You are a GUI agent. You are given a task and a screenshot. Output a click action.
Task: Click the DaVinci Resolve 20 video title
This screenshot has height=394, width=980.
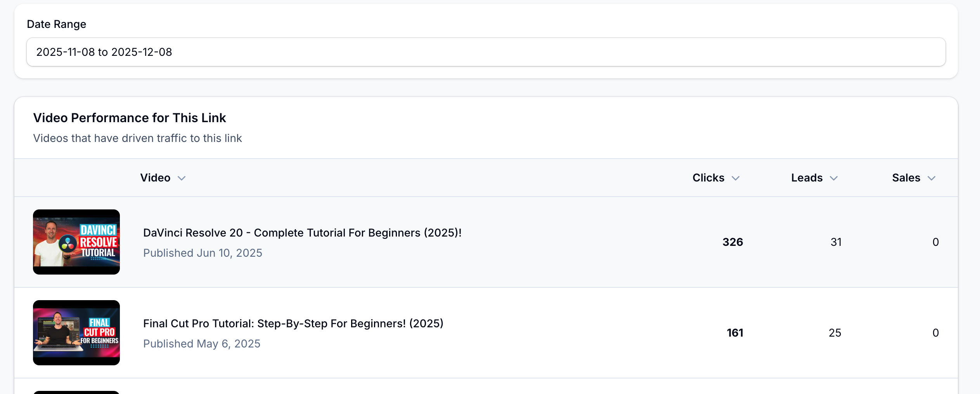302,233
